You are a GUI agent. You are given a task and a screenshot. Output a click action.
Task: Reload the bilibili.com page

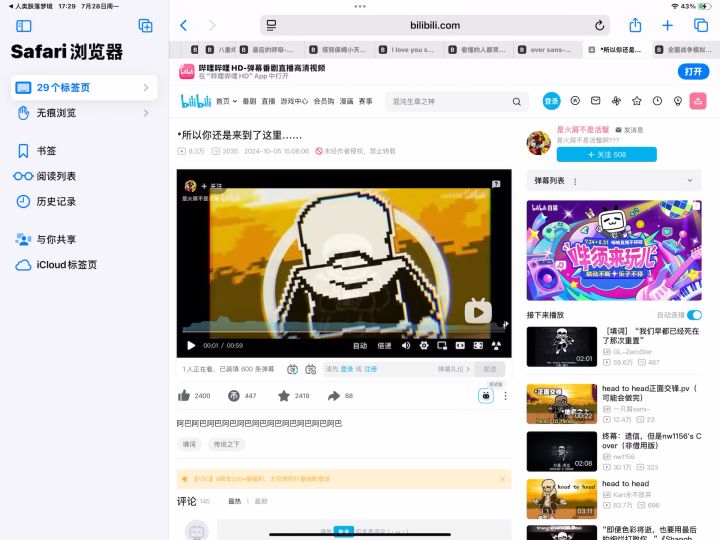point(599,25)
